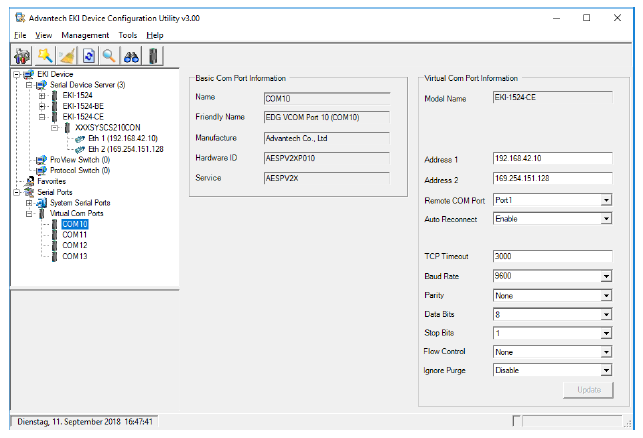The height and width of the screenshot is (438, 643).
Task: Click the TCP Timeout field showing 3000
Action: click(x=552, y=256)
